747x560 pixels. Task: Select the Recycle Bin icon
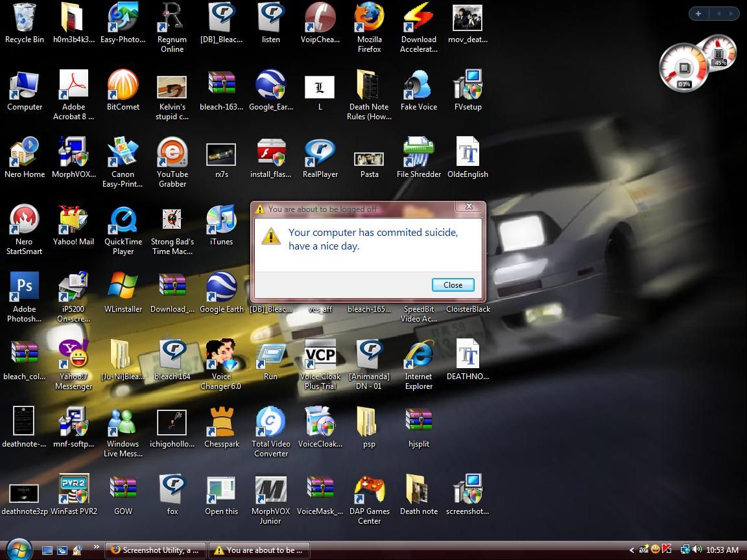click(24, 23)
